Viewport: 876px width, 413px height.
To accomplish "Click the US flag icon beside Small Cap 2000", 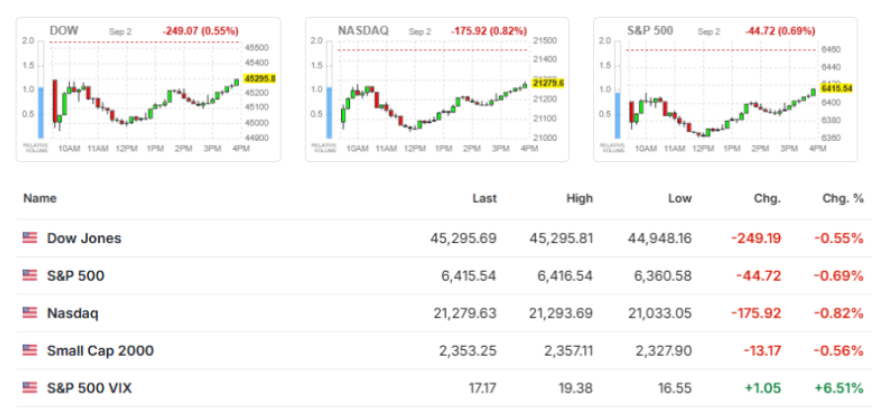I will tap(30, 350).
